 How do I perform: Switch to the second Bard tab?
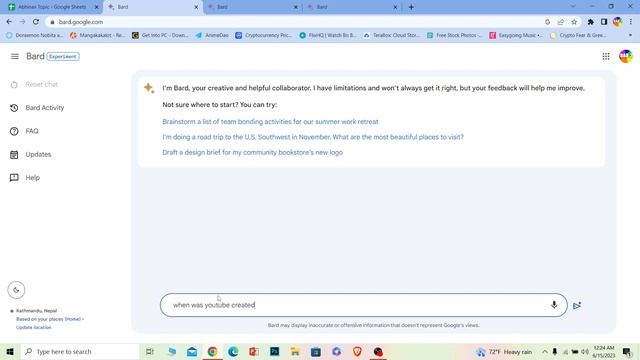pos(251,7)
